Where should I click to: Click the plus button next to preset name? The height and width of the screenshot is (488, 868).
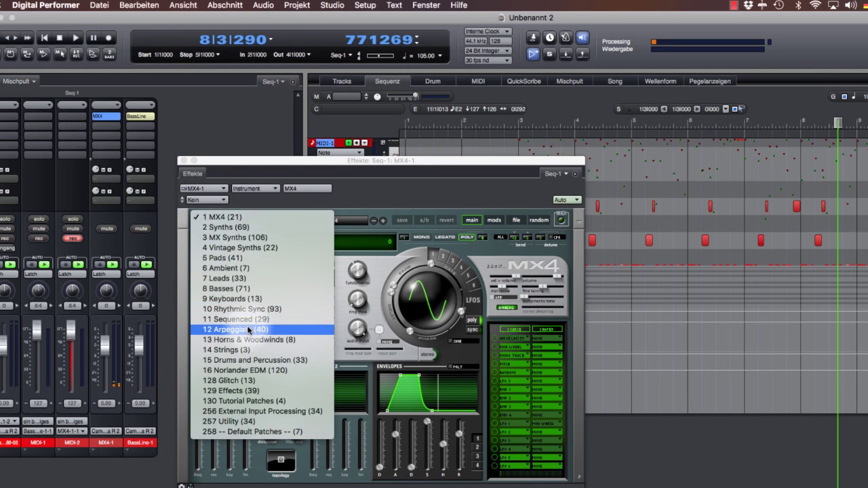click(x=383, y=220)
